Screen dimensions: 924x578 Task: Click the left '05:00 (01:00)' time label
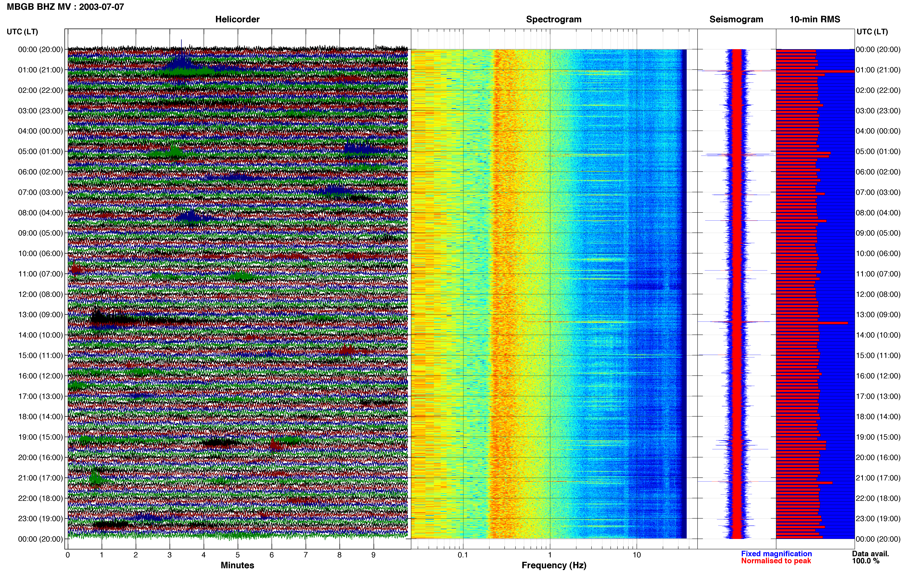[41, 151]
